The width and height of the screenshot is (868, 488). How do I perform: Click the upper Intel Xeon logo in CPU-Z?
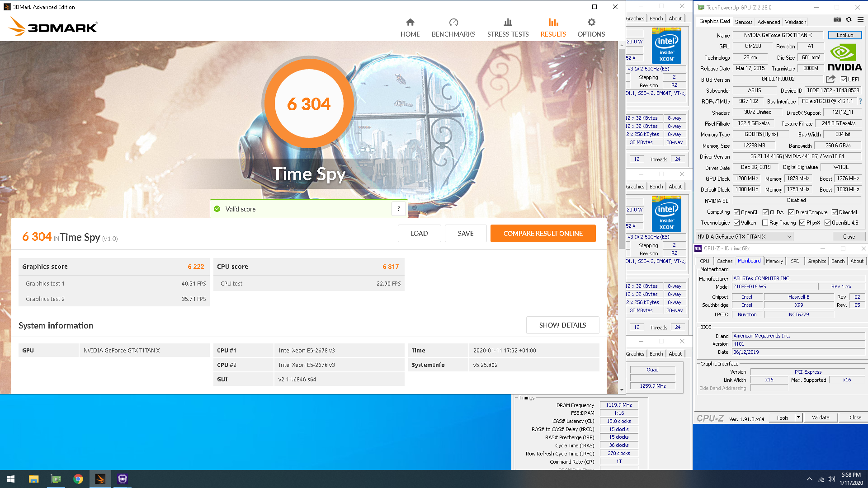(x=666, y=46)
